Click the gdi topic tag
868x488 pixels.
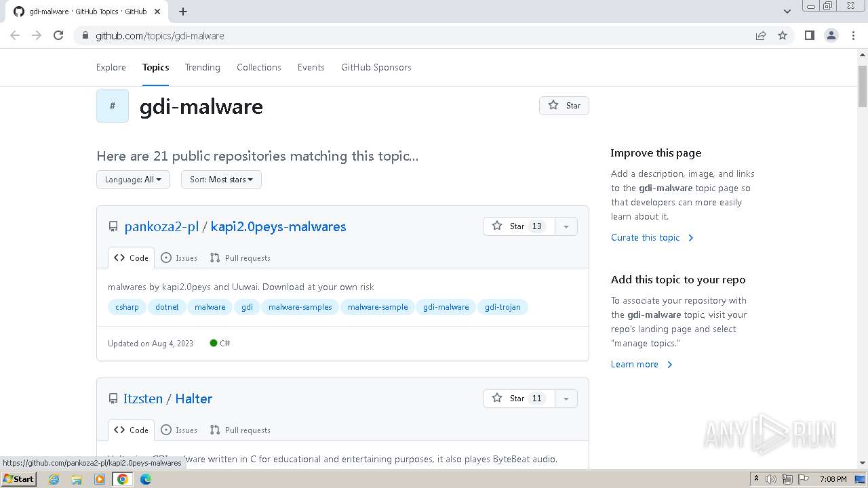(247, 307)
